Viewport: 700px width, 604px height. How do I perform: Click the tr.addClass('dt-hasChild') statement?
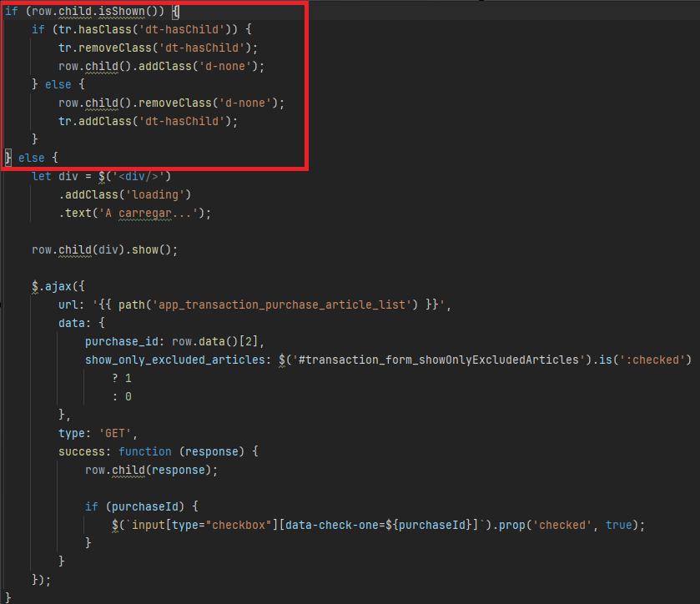148,121
